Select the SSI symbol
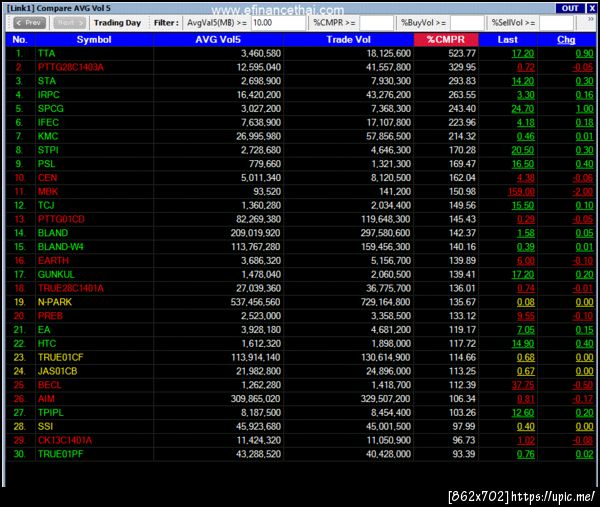 [x=45, y=426]
